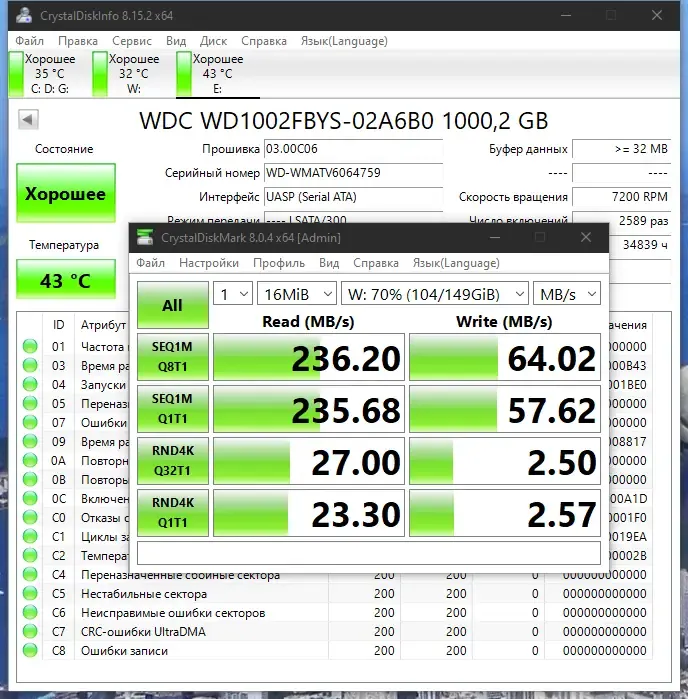Click the buffer size field >= 32 MB

[622, 149]
